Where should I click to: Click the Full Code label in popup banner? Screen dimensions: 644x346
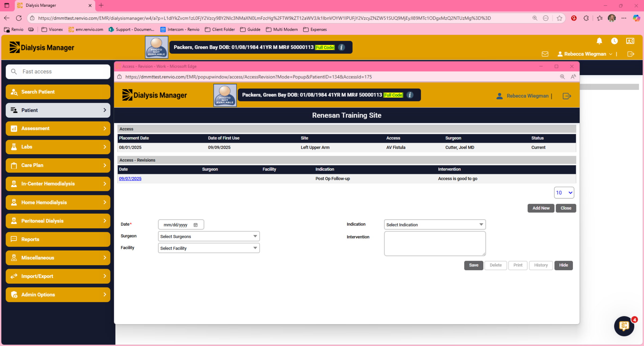coord(393,95)
